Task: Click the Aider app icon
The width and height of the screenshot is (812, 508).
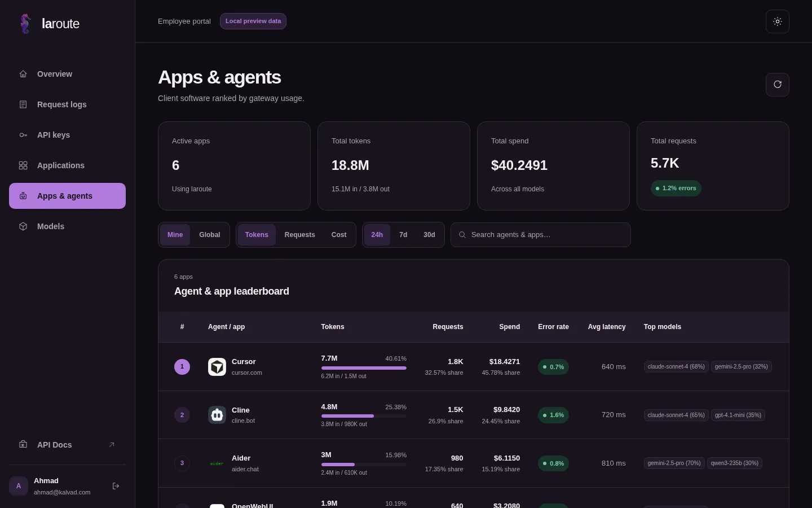Action: (x=217, y=463)
